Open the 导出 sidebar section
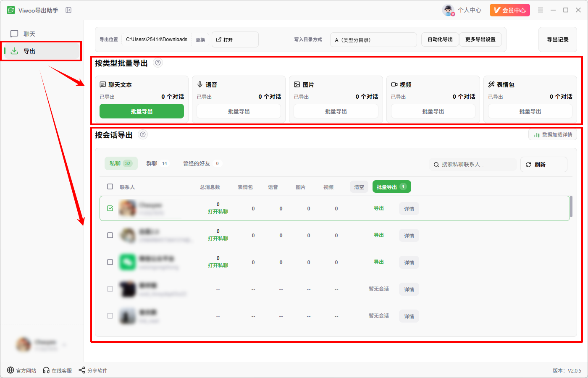 pyautogui.click(x=41, y=51)
